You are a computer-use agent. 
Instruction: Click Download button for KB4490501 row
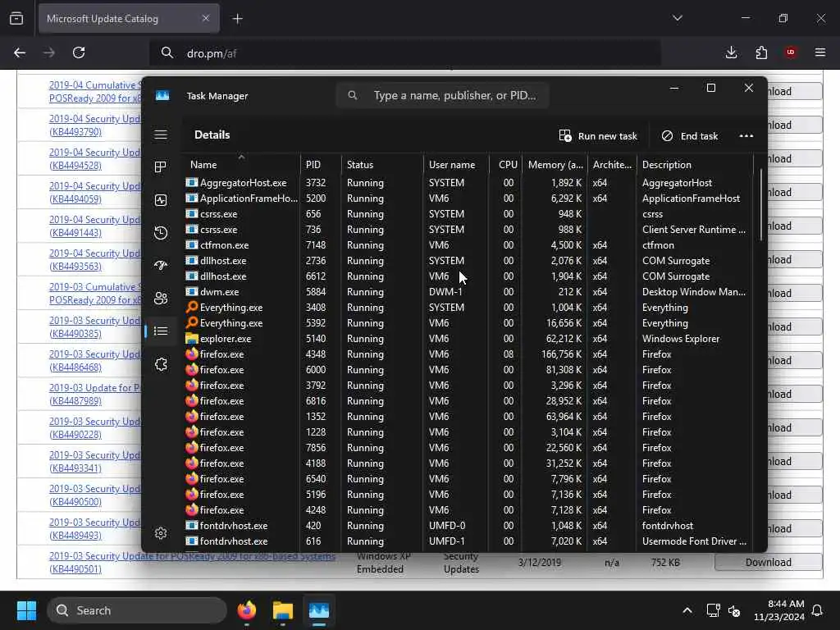pos(768,562)
